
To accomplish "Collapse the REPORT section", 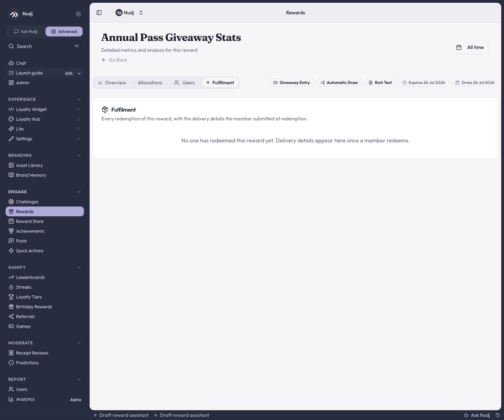I will click(79, 379).
